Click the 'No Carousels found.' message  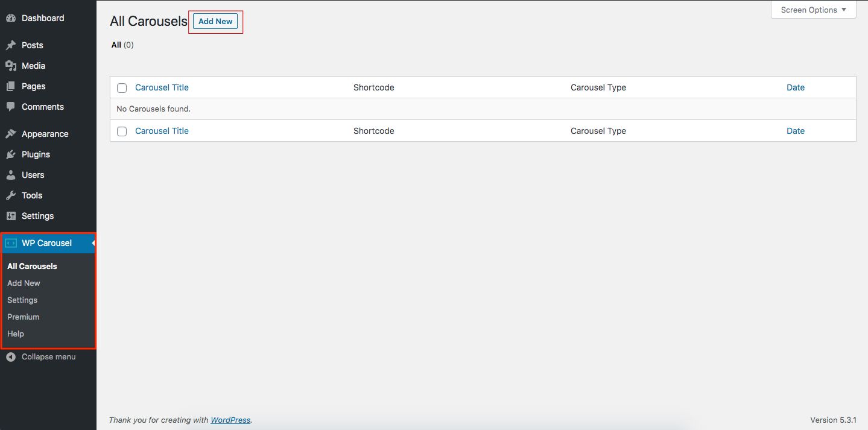point(153,109)
